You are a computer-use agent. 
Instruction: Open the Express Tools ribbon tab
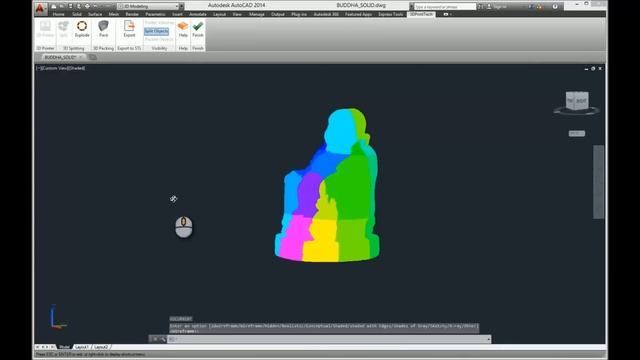391,14
